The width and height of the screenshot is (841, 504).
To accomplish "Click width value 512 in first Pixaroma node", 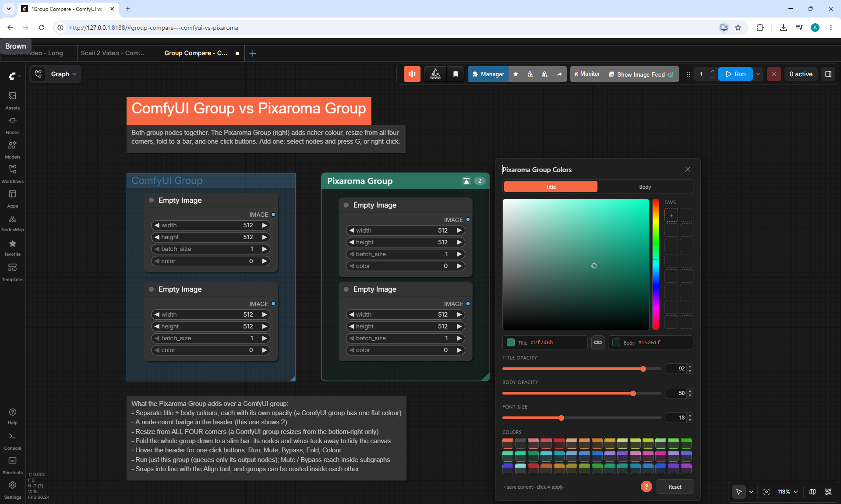I will coord(443,230).
